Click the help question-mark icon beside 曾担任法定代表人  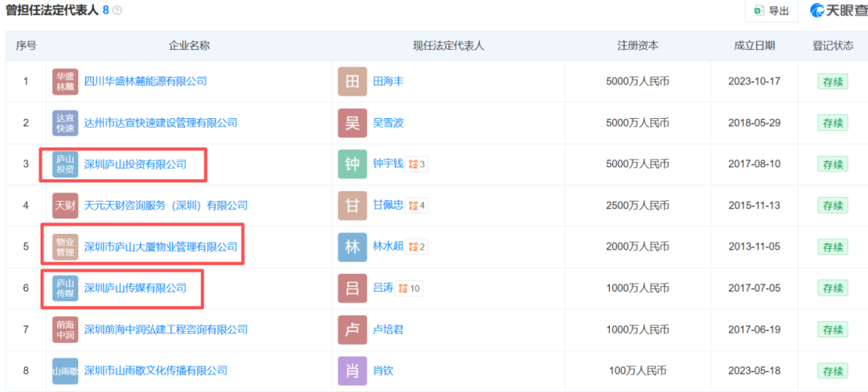117,10
